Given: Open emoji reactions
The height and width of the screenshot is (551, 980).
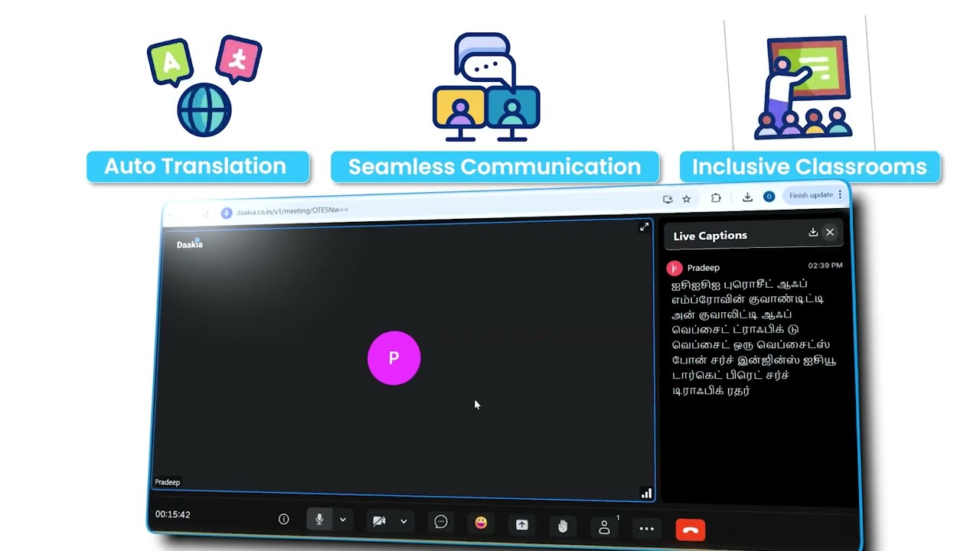Looking at the screenshot, I should pos(481,523).
